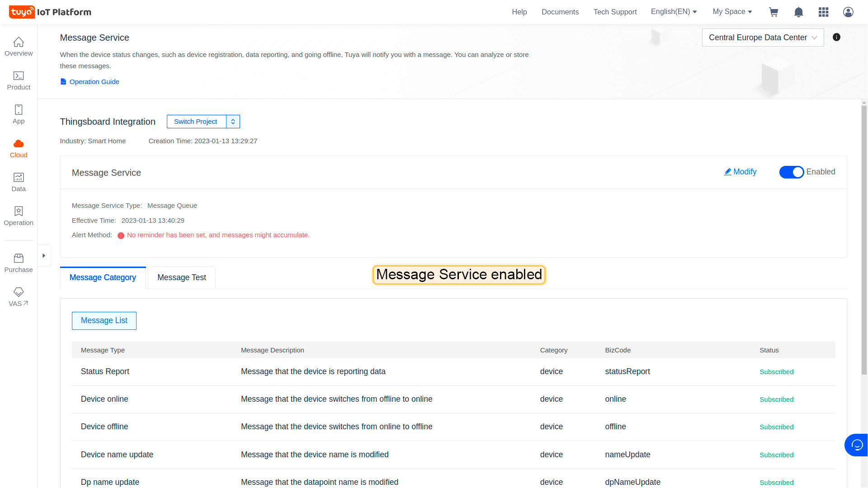Switch to the Message Test tab
Screen dimensions: 868x488
(181, 277)
